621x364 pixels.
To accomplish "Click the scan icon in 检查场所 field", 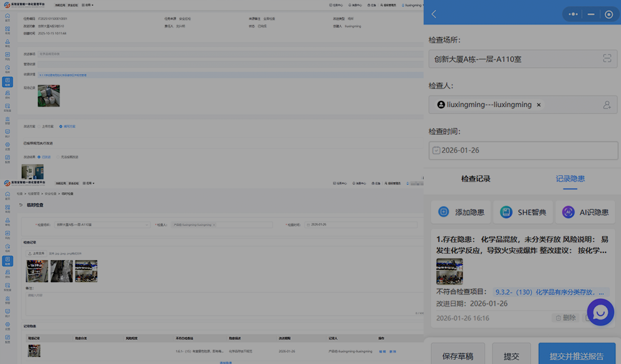I will click(607, 58).
